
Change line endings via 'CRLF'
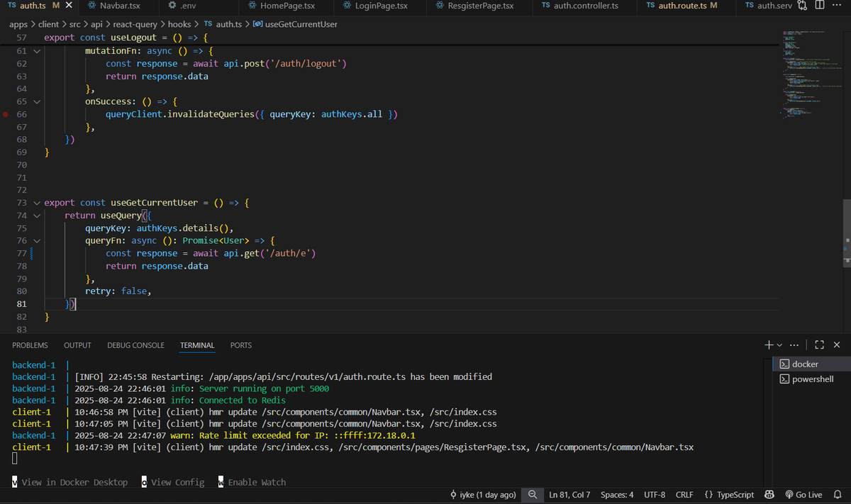[x=684, y=495]
